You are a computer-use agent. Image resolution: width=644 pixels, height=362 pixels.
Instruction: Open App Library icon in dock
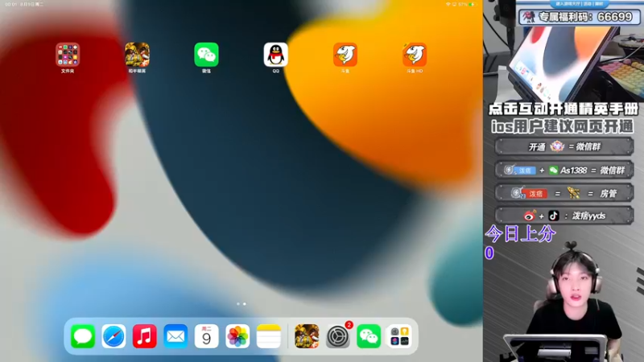pos(399,336)
